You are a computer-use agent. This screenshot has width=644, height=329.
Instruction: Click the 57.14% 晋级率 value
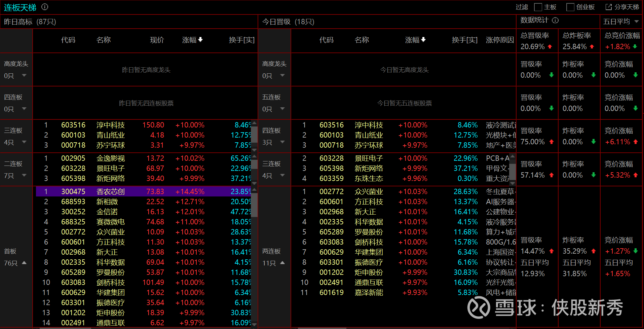pyautogui.click(x=533, y=175)
